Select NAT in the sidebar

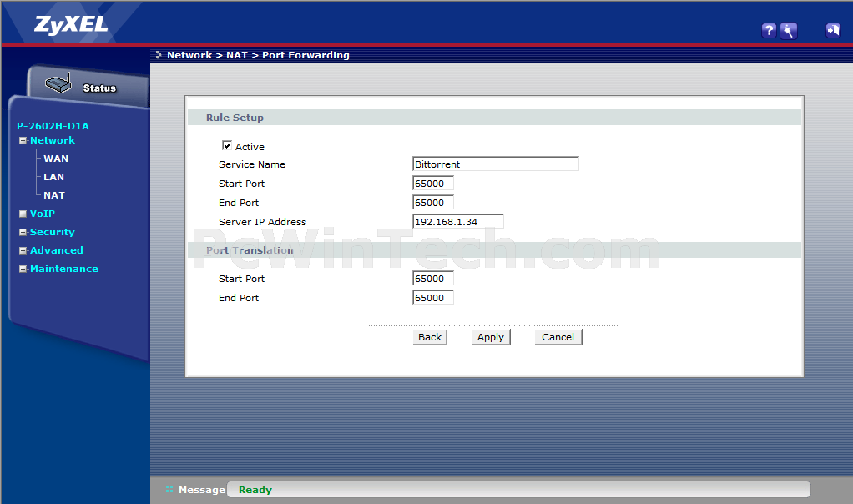(x=53, y=195)
